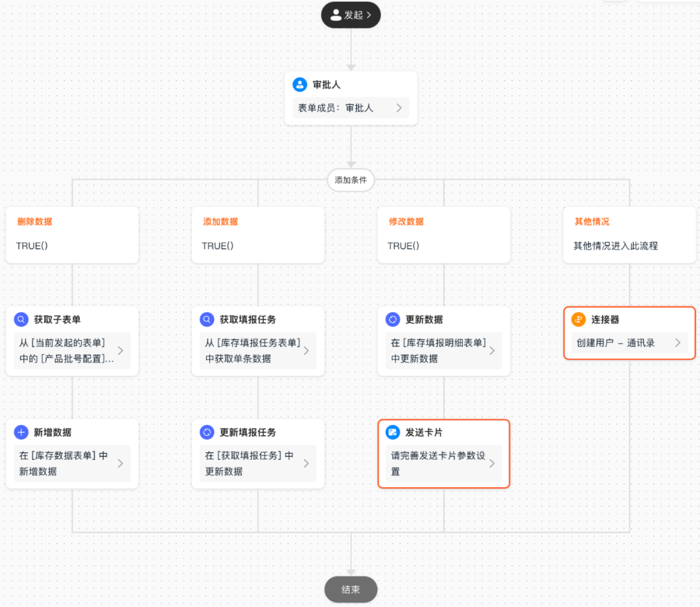The height and width of the screenshot is (607, 700).
Task: Click the orange 连接器 icon
Action: point(579,319)
